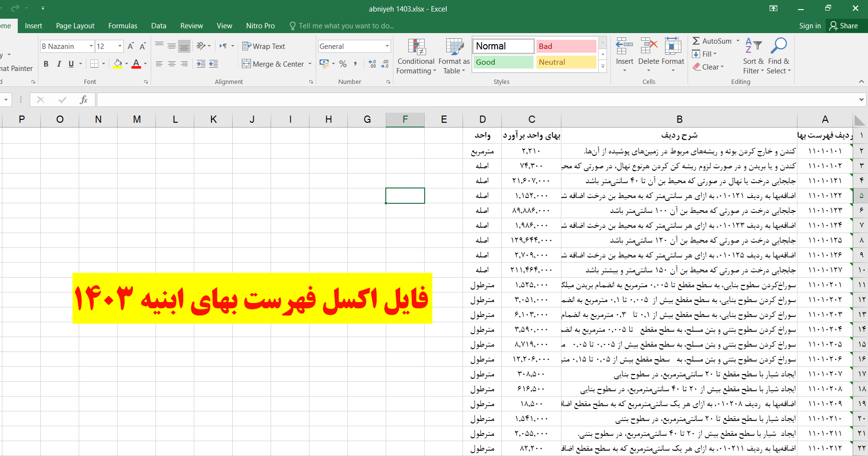Toggle Italic formatting
The height and width of the screenshot is (456, 868).
(59, 64)
